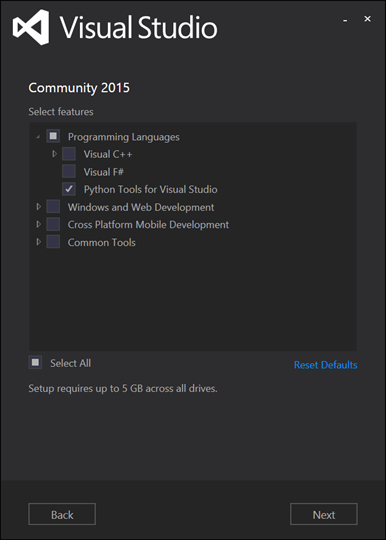Go to the Back button
Viewport: 386px width, 540px height.
tap(62, 514)
